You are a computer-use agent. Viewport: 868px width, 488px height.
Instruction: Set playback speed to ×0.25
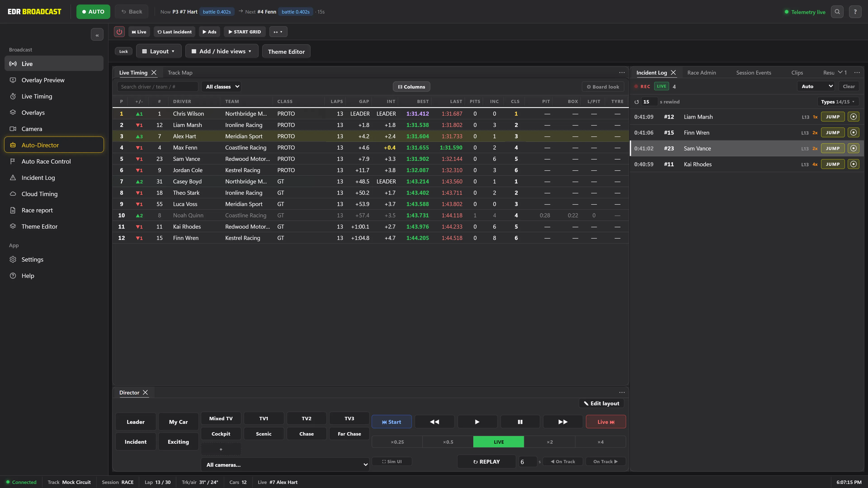(x=397, y=442)
